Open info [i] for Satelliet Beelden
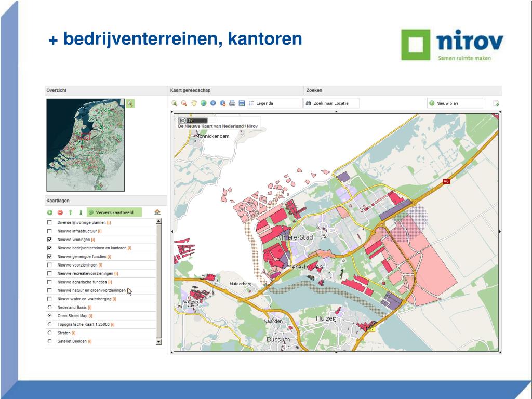532x399 pixels. coord(89,341)
